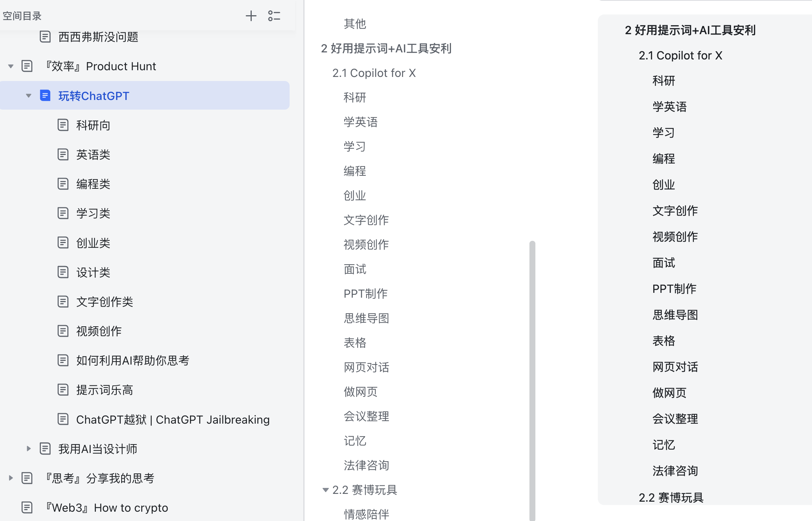Open the ChatGPT越狱 Jailbreaking page
This screenshot has height=521, width=812.
click(173, 419)
